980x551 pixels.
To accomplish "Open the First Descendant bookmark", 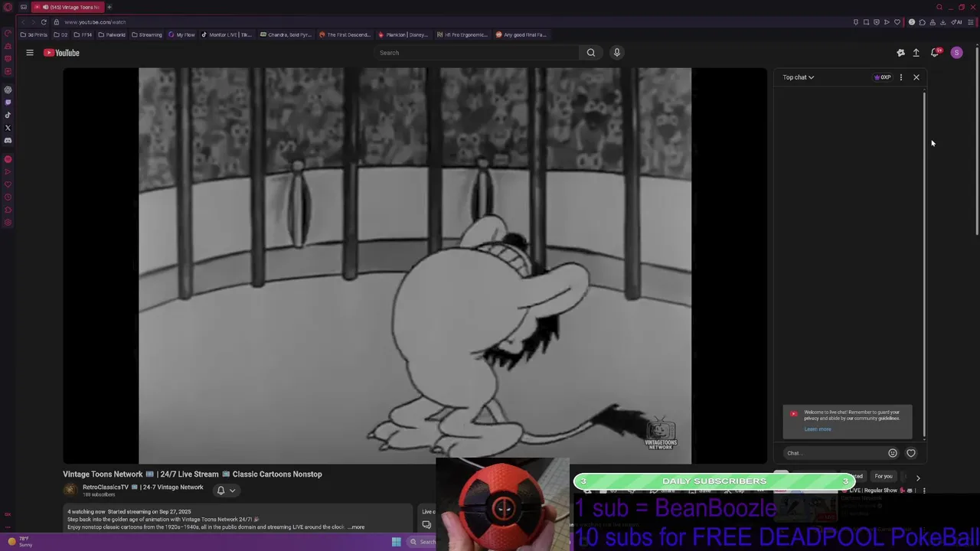I will [345, 34].
